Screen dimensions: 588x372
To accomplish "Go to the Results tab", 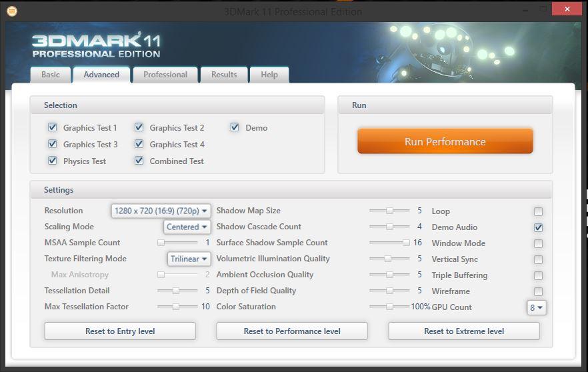I will coord(224,75).
